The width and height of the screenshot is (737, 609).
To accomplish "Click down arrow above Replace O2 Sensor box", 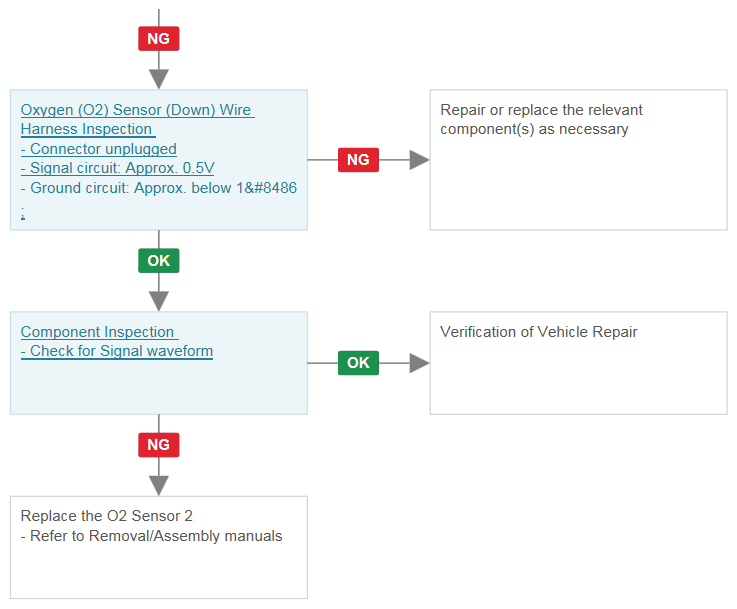I will (x=159, y=485).
